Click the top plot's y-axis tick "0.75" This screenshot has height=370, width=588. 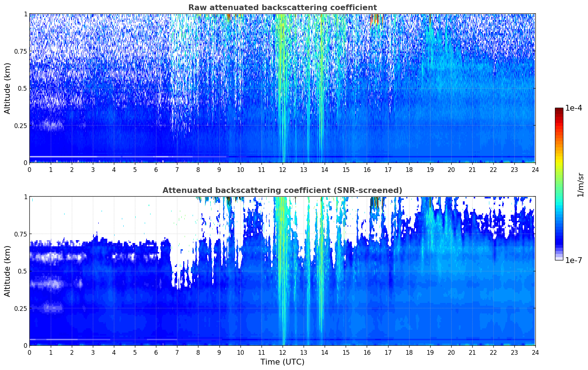(21, 52)
